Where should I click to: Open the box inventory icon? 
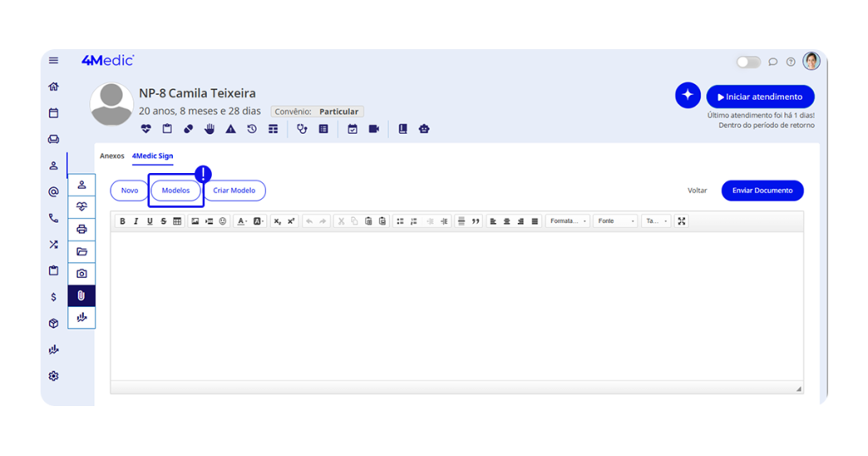(x=53, y=323)
